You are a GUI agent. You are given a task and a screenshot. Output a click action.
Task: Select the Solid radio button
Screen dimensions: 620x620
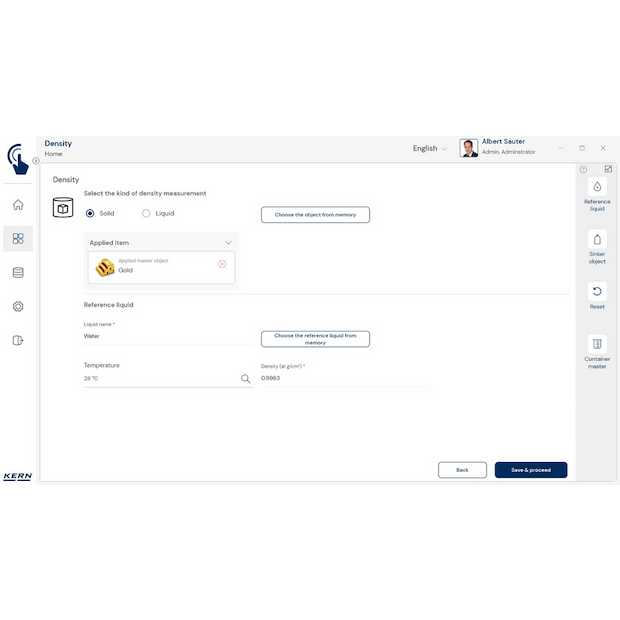click(90, 213)
